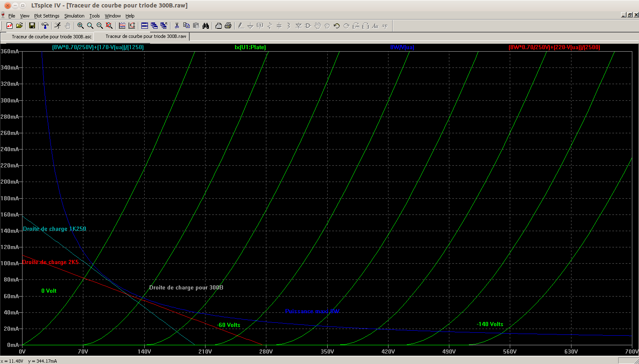Image resolution: width=639 pixels, height=364 pixels.
Task: Open the Plot Settings menu
Action: click(47, 16)
